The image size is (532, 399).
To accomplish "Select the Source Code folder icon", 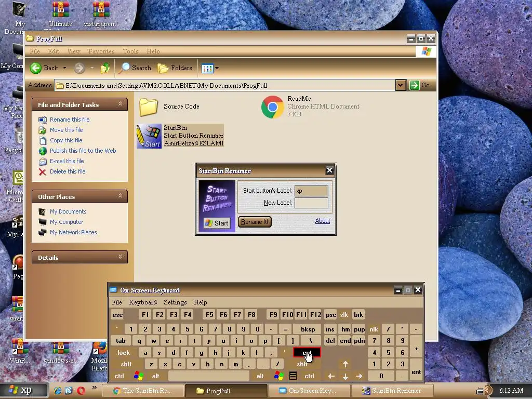I will coord(149,107).
